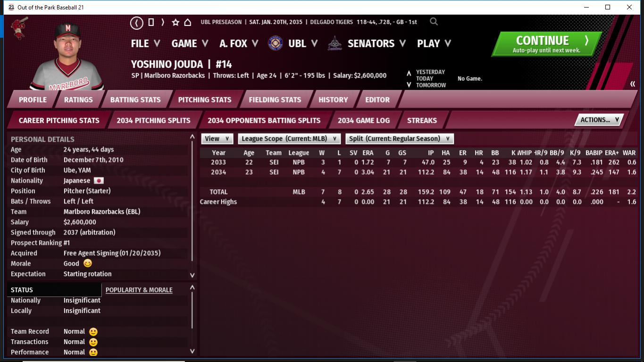
Task: Switch to the PROFILE tab
Action: coord(33,100)
